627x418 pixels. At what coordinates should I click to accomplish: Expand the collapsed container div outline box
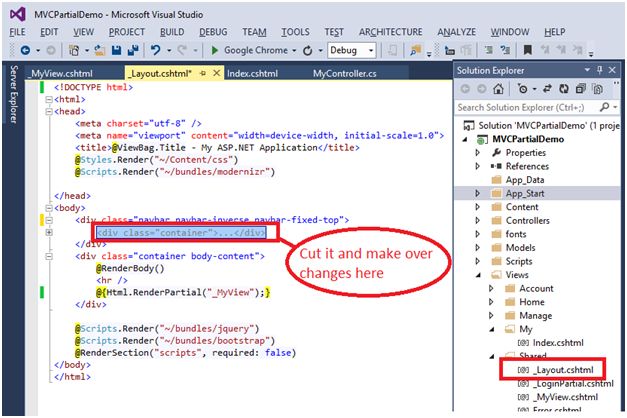pyautogui.click(x=49, y=232)
